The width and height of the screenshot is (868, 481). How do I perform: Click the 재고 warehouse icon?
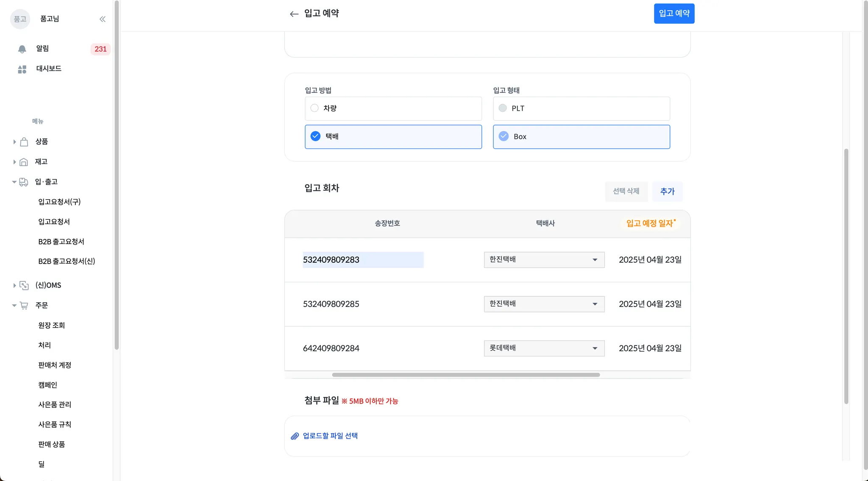click(24, 162)
